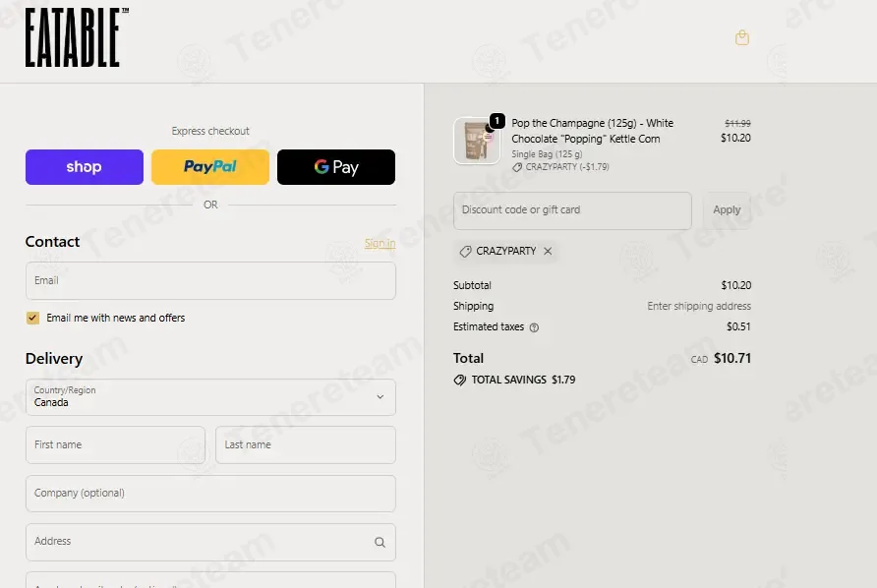Image resolution: width=877 pixels, height=588 pixels.
Task: Click the Subtotal amount $10.20
Action: pyautogui.click(x=735, y=285)
